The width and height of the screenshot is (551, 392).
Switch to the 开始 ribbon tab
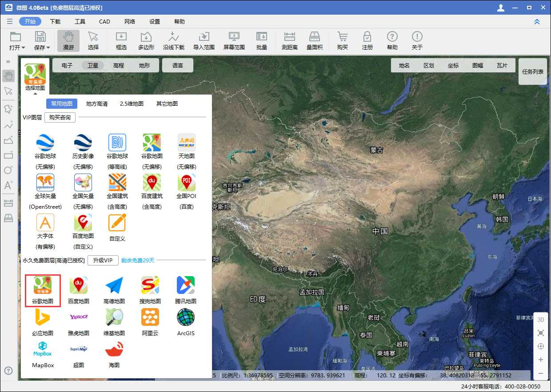click(30, 21)
